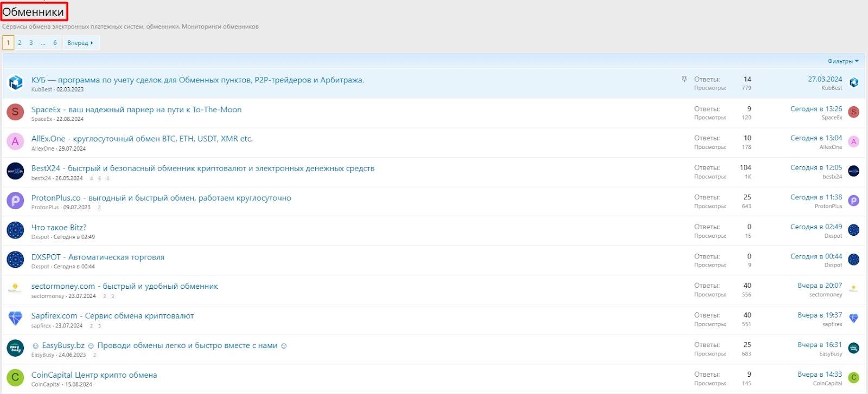Go to page 3 of thread list
Screen dimensions: 868x394
click(31, 43)
